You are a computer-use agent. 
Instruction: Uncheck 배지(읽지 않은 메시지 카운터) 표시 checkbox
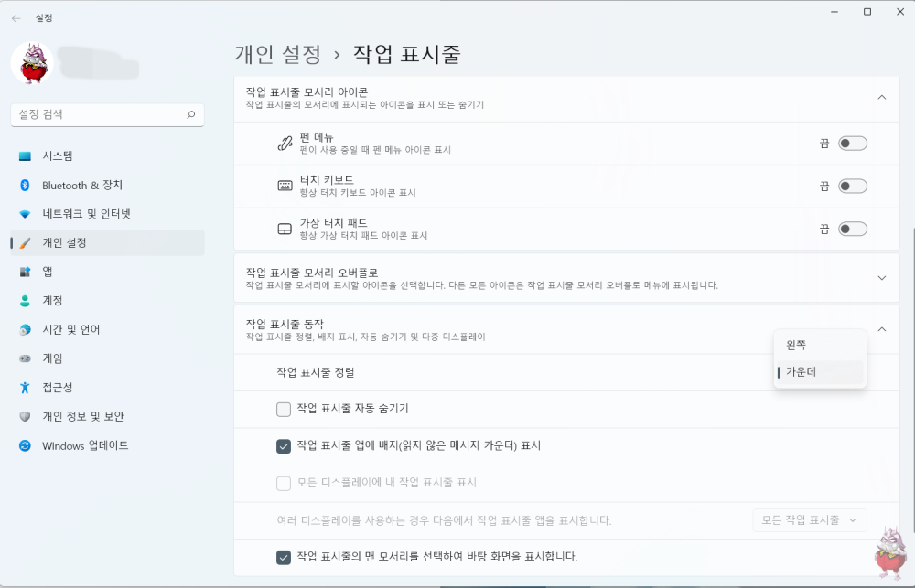point(284,446)
